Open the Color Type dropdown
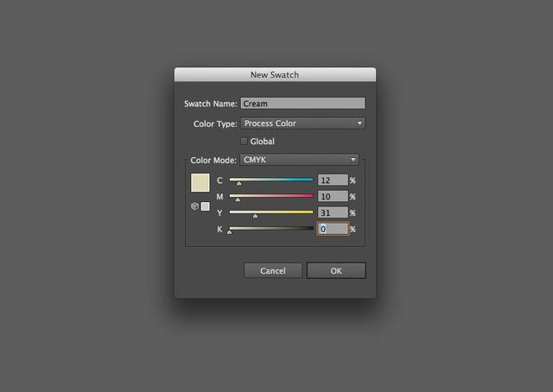 pos(302,123)
